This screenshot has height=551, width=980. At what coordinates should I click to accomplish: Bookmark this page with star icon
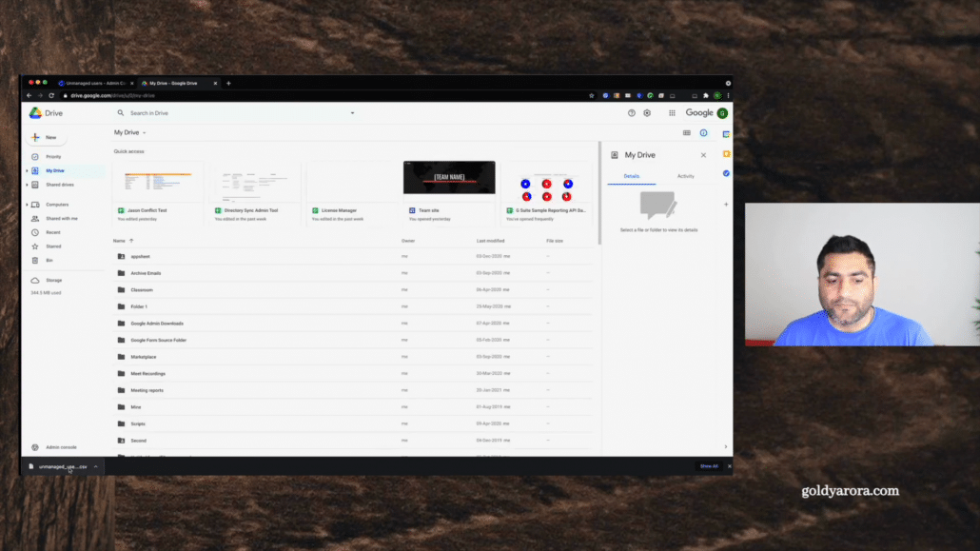[591, 96]
